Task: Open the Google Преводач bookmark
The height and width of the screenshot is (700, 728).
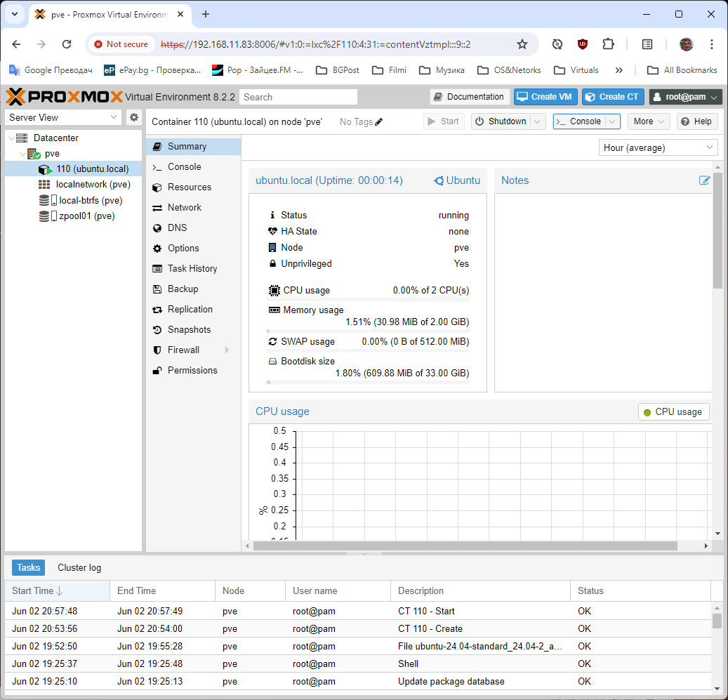Action: coord(51,70)
